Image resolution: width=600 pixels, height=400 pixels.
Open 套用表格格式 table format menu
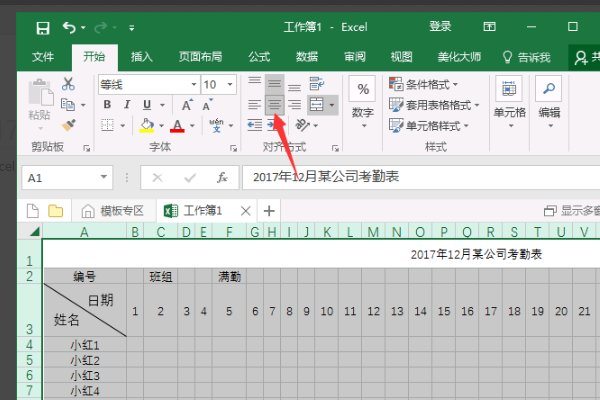[434, 105]
